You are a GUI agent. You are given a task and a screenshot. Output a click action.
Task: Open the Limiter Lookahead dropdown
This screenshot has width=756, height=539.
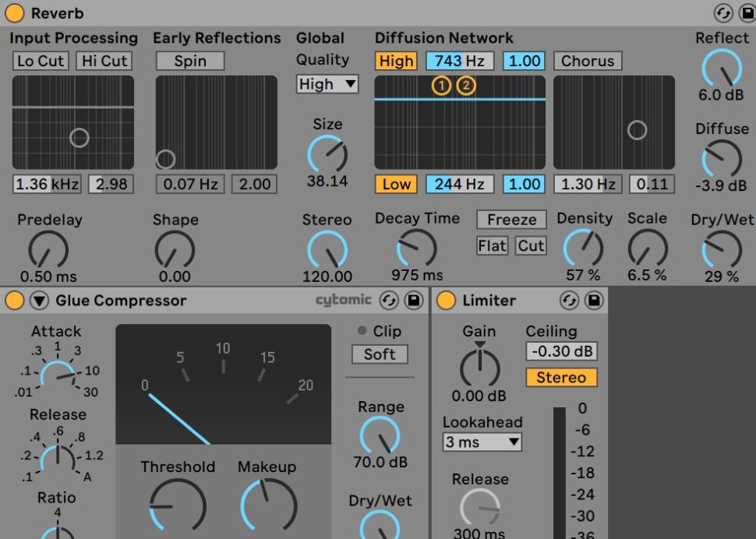click(x=482, y=442)
